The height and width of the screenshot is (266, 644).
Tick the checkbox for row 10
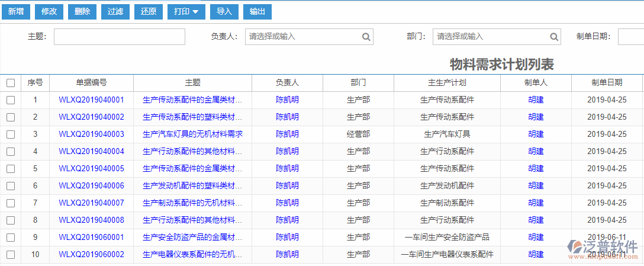pos(11,255)
